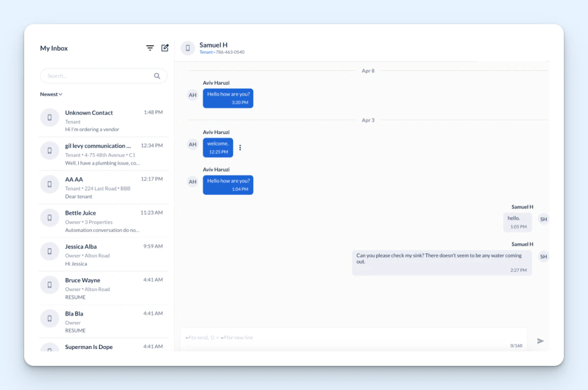Click the phone icon beside Bruce Wayne
Image resolution: width=588 pixels, height=390 pixels.
pyautogui.click(x=49, y=285)
